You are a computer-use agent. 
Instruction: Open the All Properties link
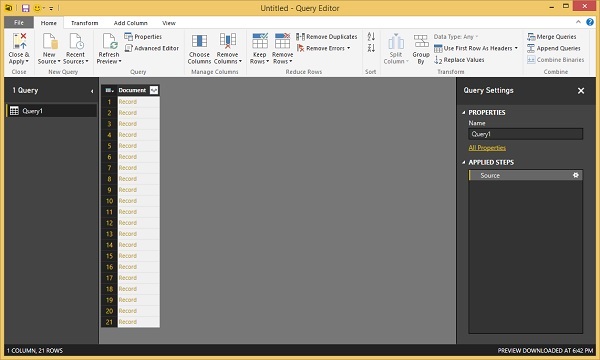click(x=487, y=148)
